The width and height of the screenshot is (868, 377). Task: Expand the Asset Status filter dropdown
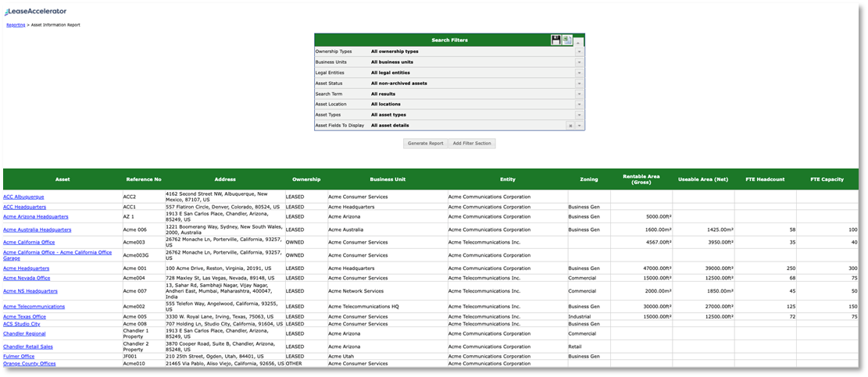[579, 83]
